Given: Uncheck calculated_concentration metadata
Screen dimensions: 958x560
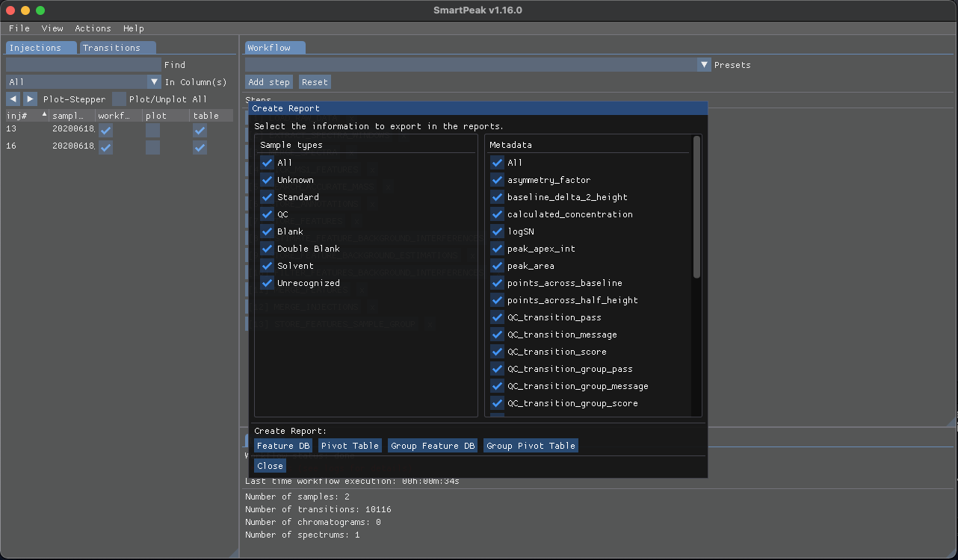Looking at the screenshot, I should 497,214.
